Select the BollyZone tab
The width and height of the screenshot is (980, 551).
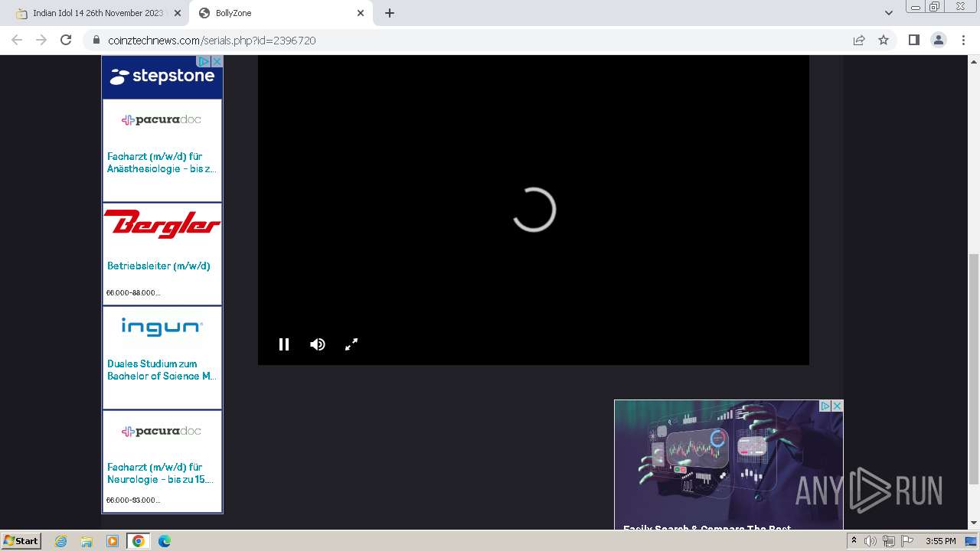click(x=281, y=13)
